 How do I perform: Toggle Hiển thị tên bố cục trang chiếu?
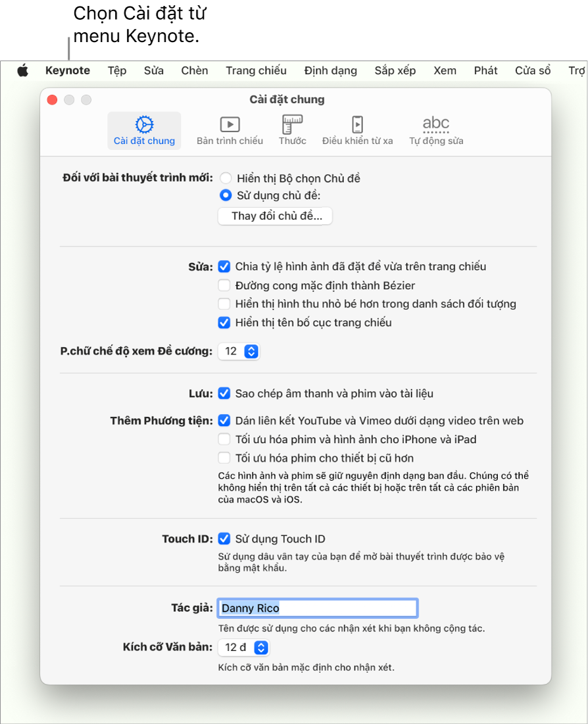pos(224,322)
